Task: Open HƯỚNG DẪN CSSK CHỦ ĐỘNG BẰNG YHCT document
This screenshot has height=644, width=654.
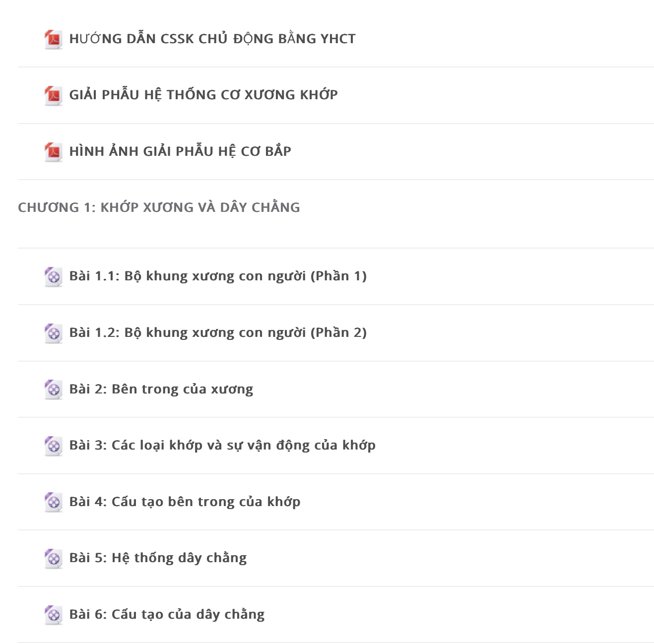Action: click(x=212, y=39)
